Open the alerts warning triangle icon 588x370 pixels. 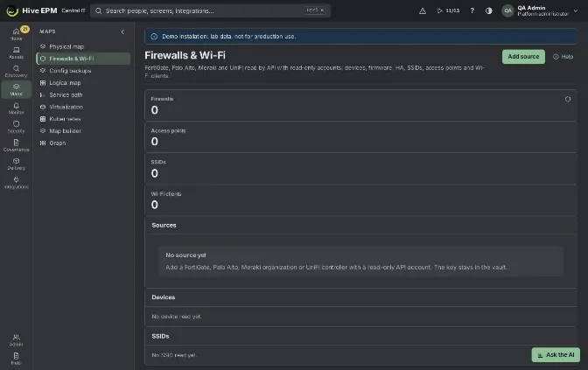click(x=423, y=10)
